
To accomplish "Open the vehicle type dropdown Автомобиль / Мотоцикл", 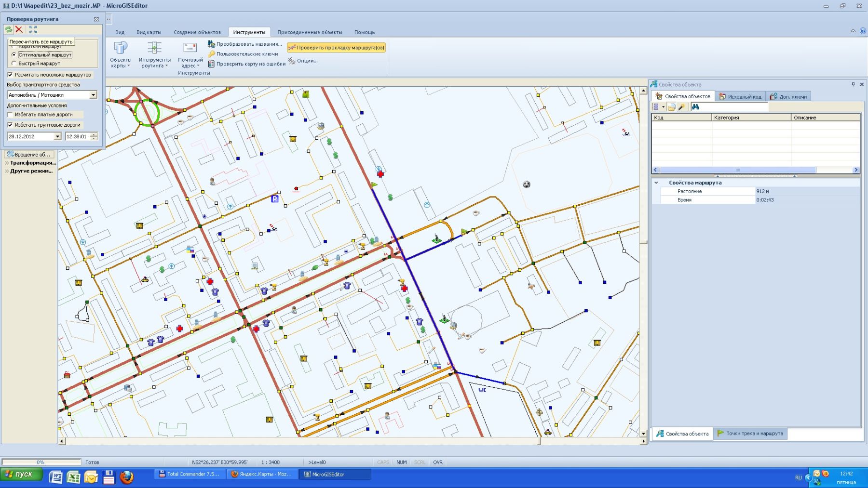I will (x=93, y=95).
